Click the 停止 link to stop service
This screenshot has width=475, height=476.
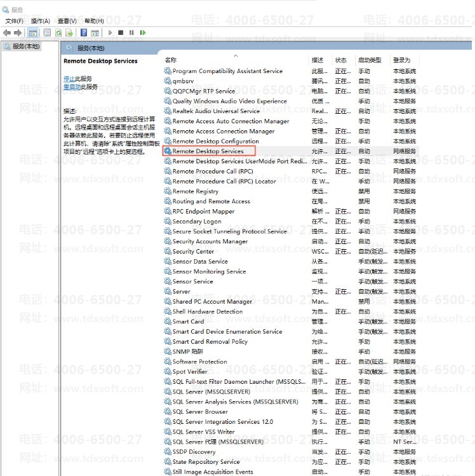[69, 79]
